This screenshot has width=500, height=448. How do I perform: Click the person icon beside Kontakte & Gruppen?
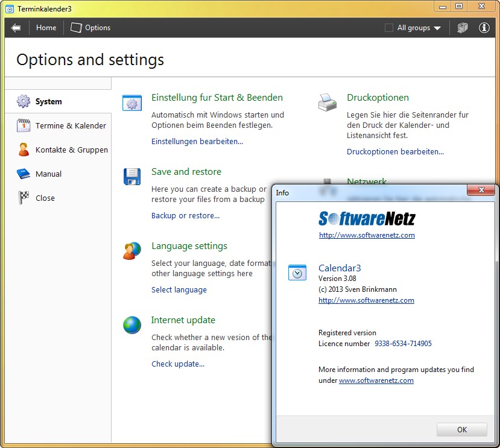[24, 150]
